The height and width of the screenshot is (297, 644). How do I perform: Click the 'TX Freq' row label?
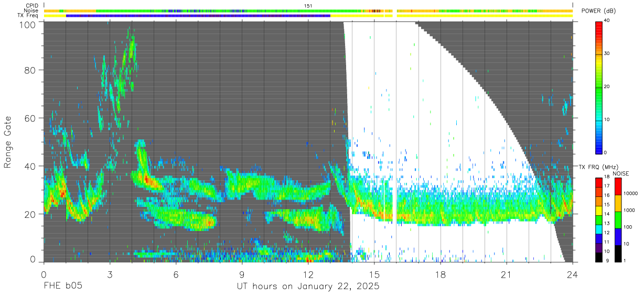tap(28, 16)
